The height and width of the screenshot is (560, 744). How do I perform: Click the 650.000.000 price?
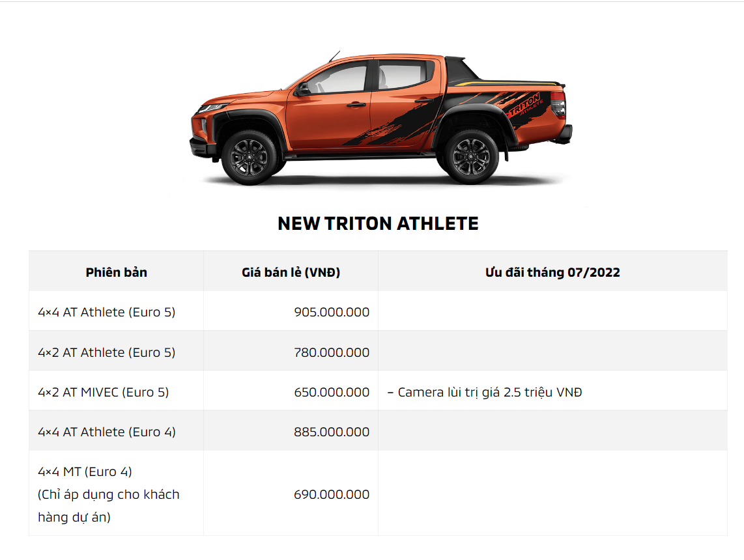[332, 392]
